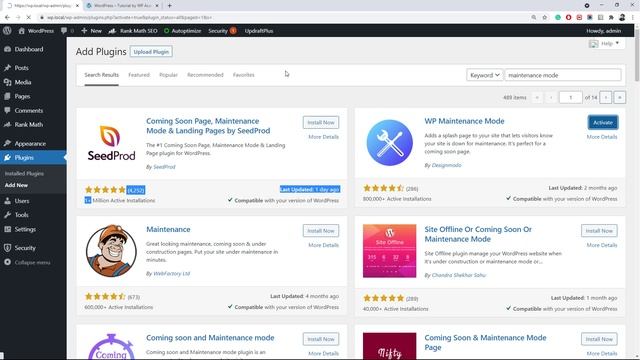
Task: Open WebFactory Ltd author link
Action: coord(171,273)
